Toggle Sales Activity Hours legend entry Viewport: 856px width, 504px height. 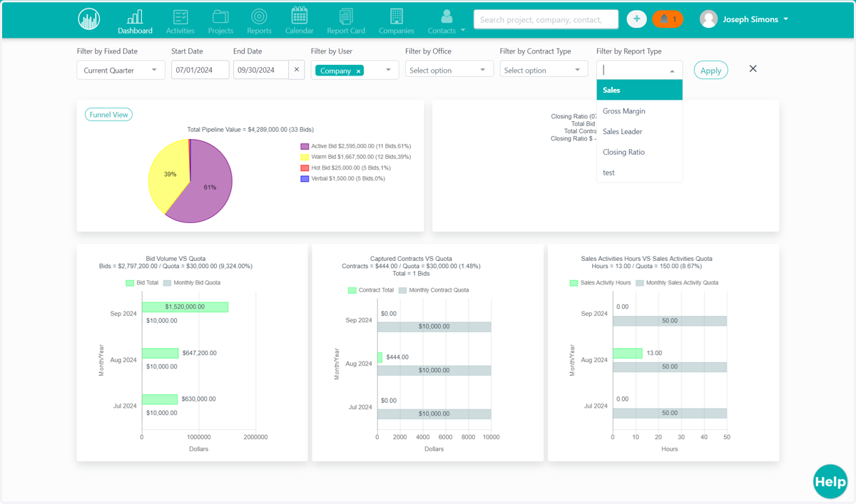click(600, 283)
